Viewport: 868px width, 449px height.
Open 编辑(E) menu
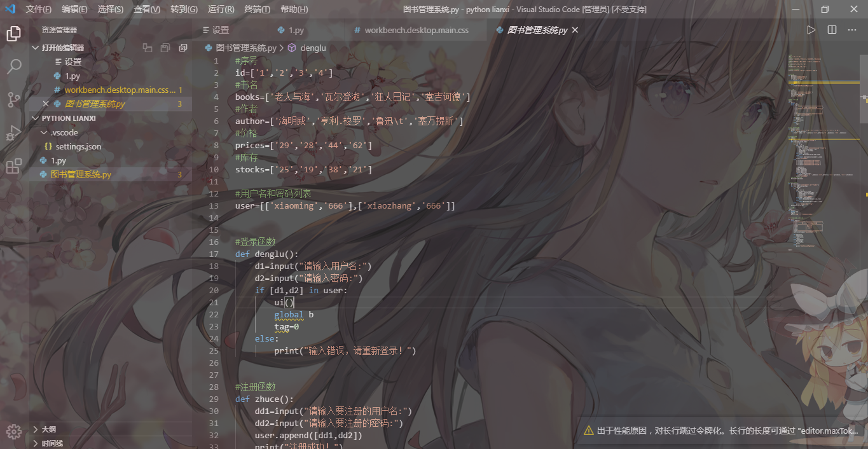tap(74, 9)
